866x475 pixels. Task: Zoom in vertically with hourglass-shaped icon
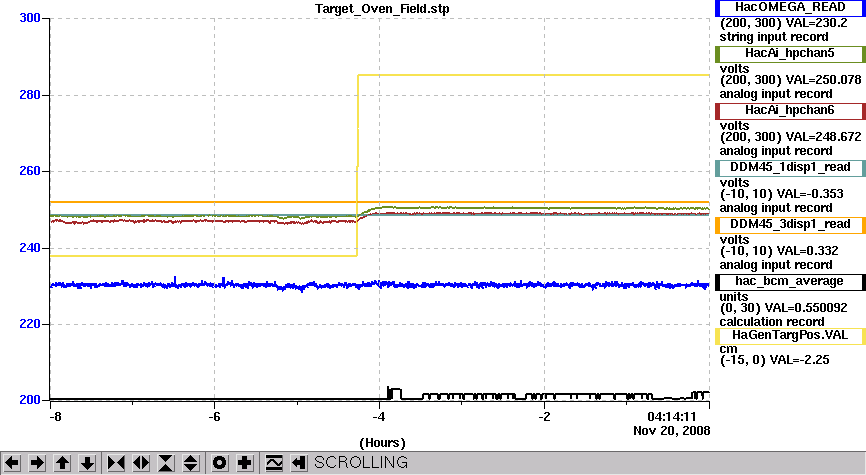(166, 462)
